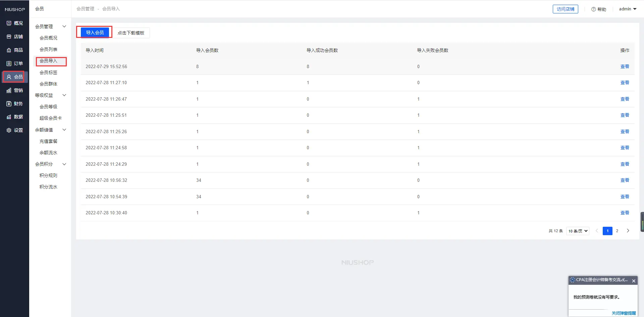This screenshot has width=644, height=317.
Task: Click the Marketing (营销) bar chart icon
Action: pos(9,90)
